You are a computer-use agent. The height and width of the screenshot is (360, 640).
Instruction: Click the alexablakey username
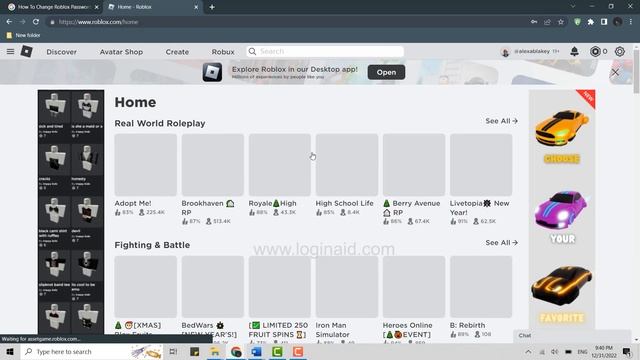tap(532, 51)
